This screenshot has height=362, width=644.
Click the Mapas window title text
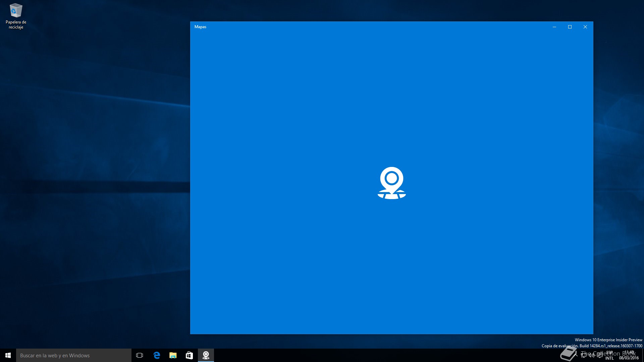pos(200,27)
